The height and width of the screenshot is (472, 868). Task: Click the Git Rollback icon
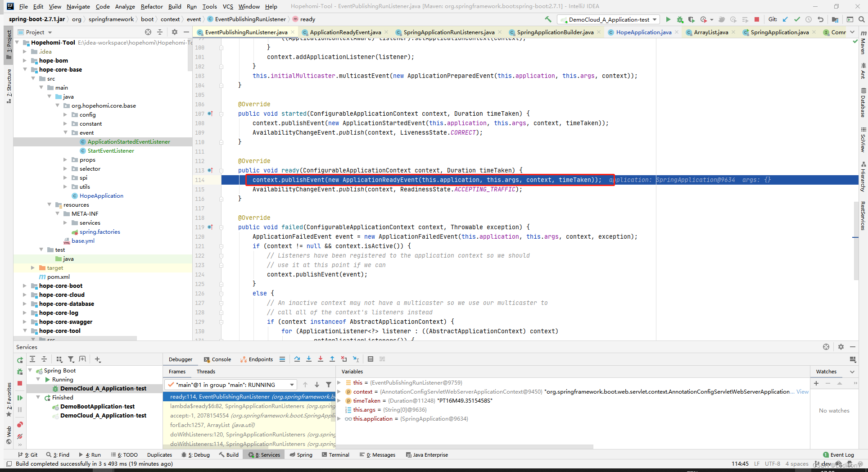820,19
